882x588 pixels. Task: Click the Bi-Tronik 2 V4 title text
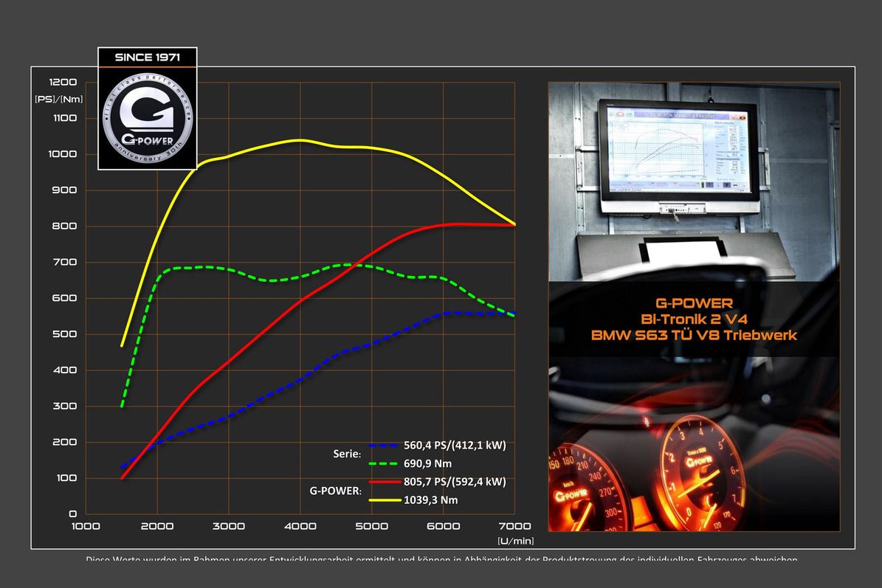(x=694, y=319)
